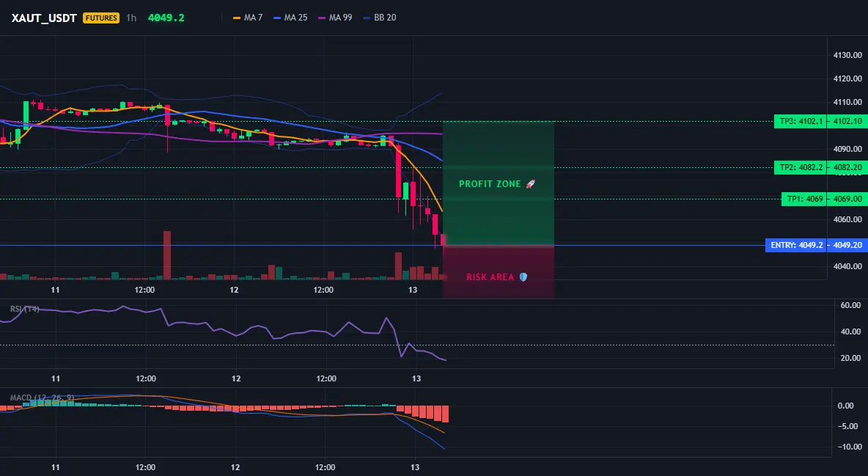Click date 12 on main chart time axis

[x=234, y=290]
